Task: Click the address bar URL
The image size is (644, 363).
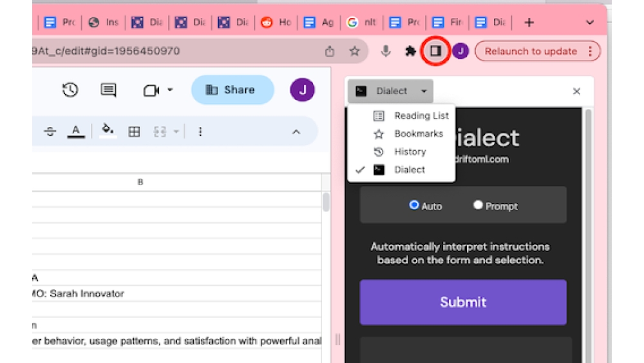Action: click(106, 51)
